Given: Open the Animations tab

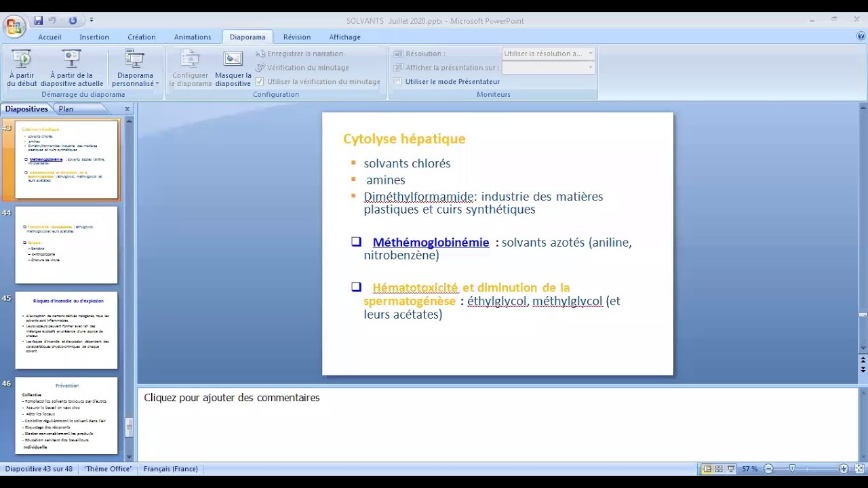Looking at the screenshot, I should (193, 37).
